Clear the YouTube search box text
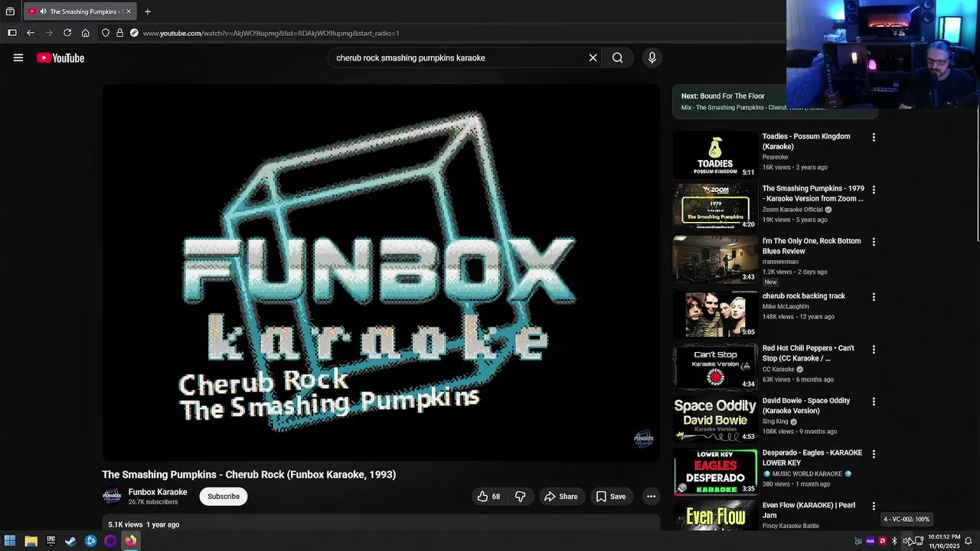Image resolution: width=980 pixels, height=551 pixels. (x=593, y=57)
